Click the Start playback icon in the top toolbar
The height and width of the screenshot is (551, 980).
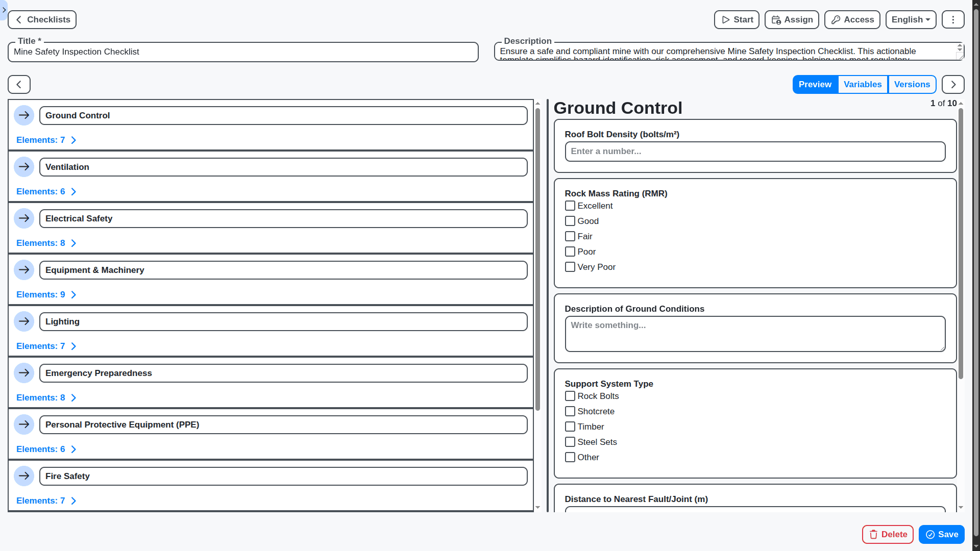point(726,19)
